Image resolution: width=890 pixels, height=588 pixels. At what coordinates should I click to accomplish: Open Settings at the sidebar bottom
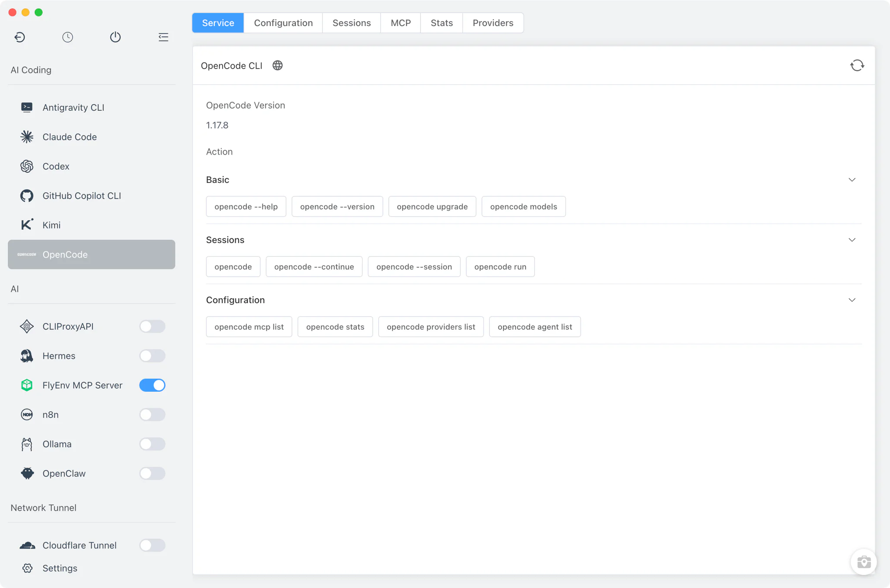pyautogui.click(x=91, y=568)
